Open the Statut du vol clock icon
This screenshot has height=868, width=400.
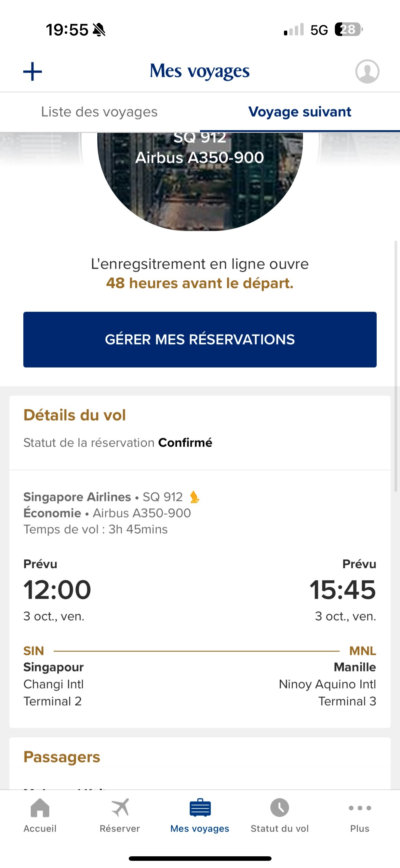pos(280,808)
